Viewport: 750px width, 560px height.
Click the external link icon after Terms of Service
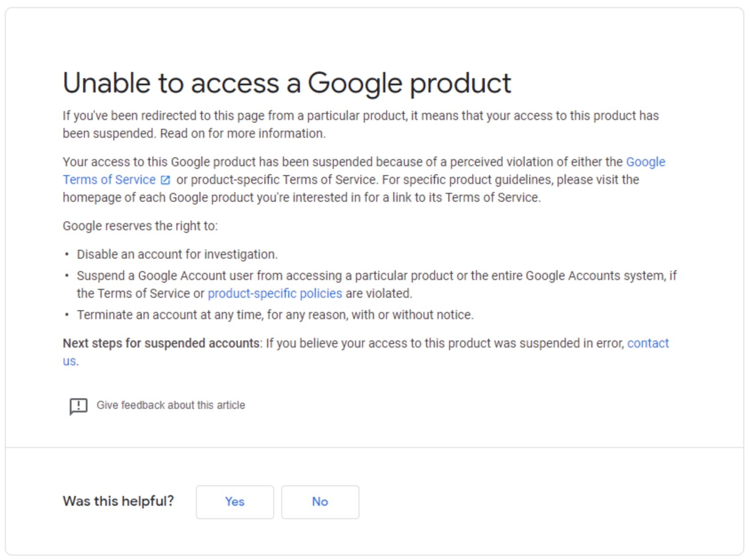click(165, 180)
